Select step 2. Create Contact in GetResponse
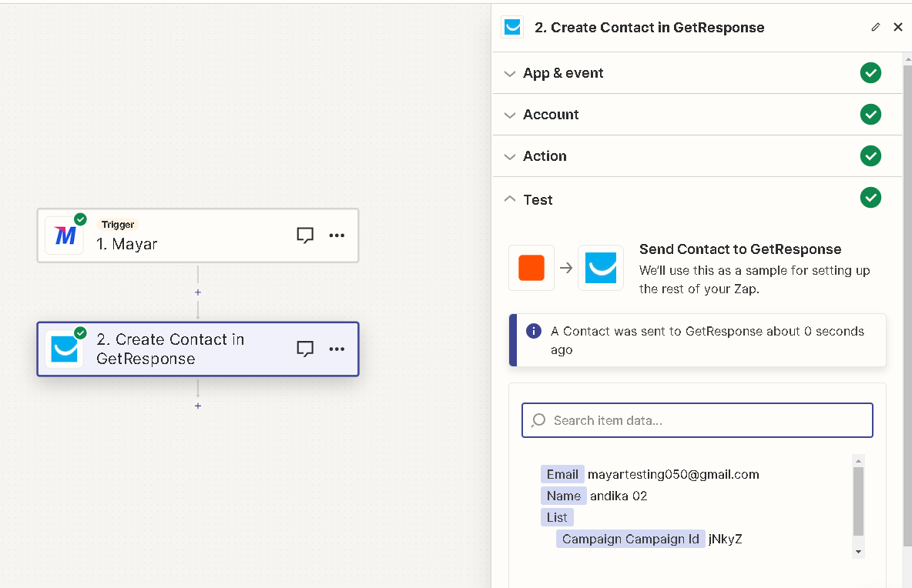Image resolution: width=912 pixels, height=588 pixels. pos(198,349)
